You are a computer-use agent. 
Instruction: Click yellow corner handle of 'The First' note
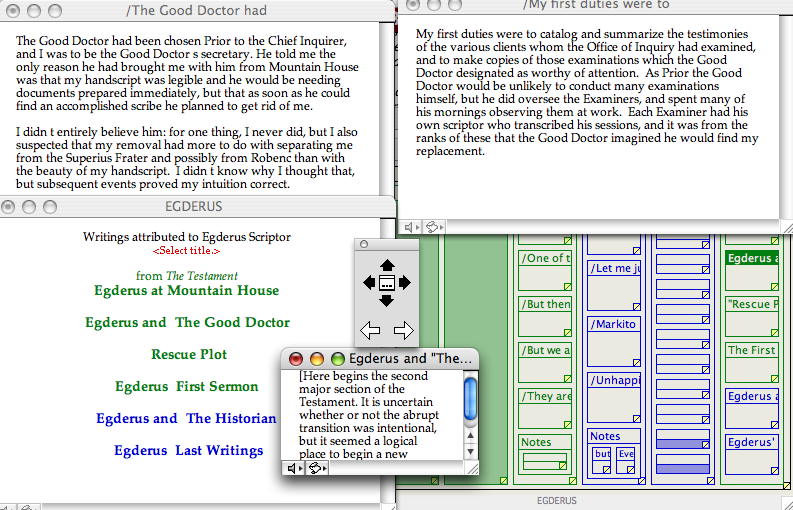[775, 379]
